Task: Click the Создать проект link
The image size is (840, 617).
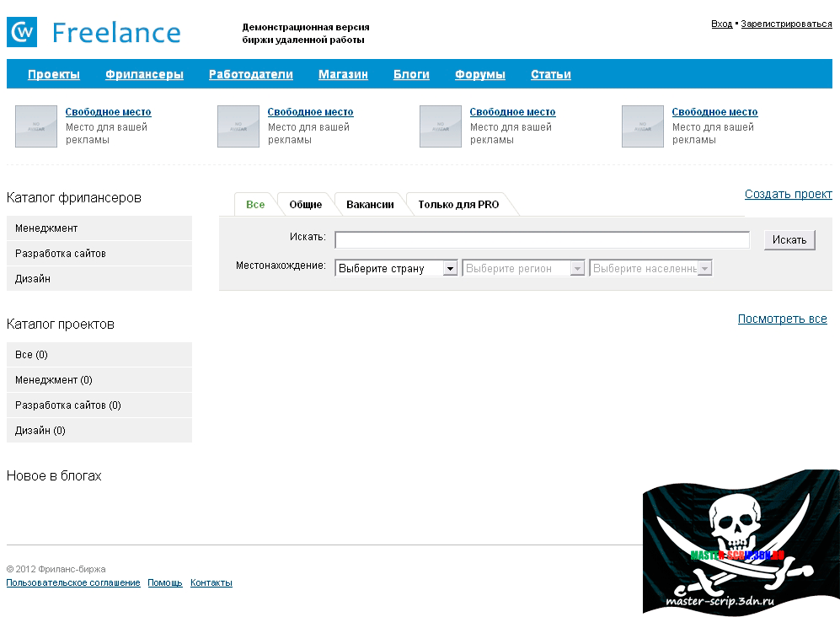Action: tap(788, 194)
